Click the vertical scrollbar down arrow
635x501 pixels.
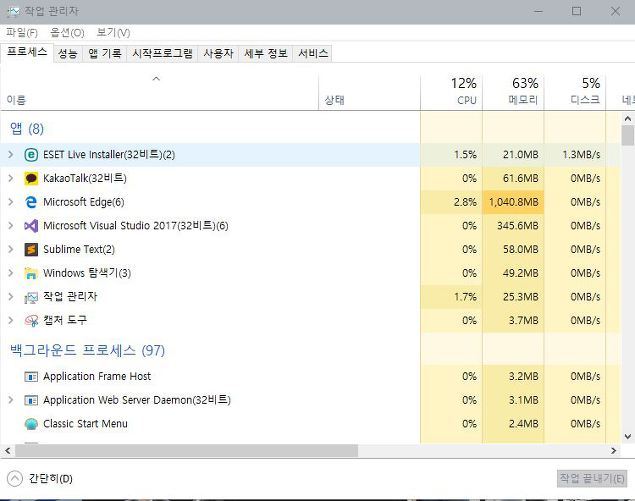tap(628, 436)
